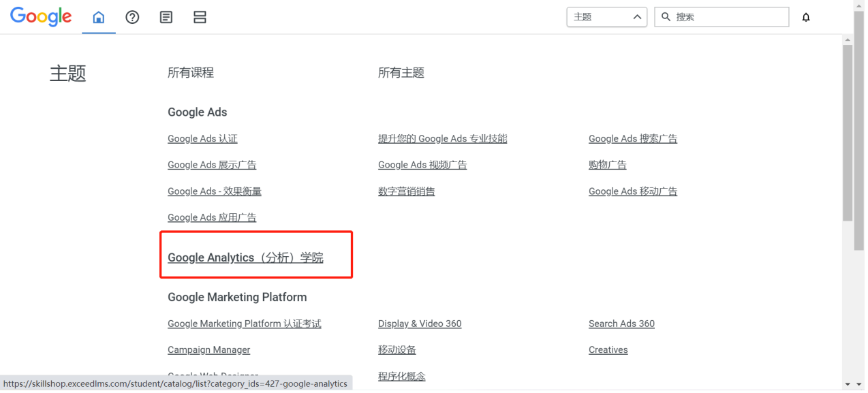
Task: Click the search magnifier icon
Action: pyautogui.click(x=666, y=16)
